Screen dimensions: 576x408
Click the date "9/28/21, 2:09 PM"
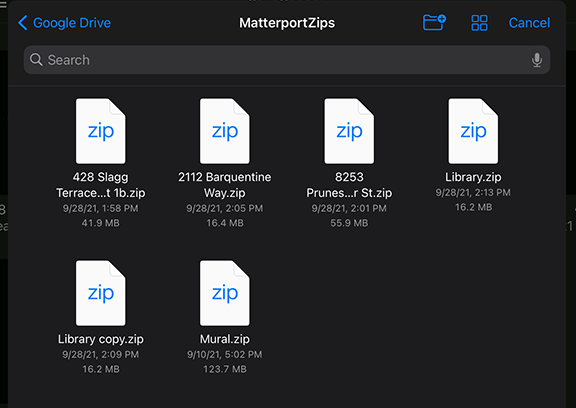pos(101,354)
